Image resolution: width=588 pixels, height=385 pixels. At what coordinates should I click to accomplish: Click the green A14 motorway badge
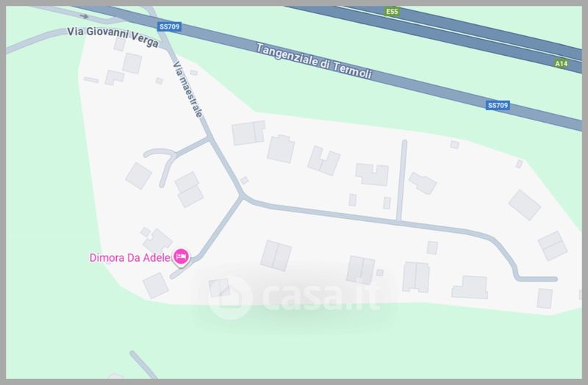[561, 63]
